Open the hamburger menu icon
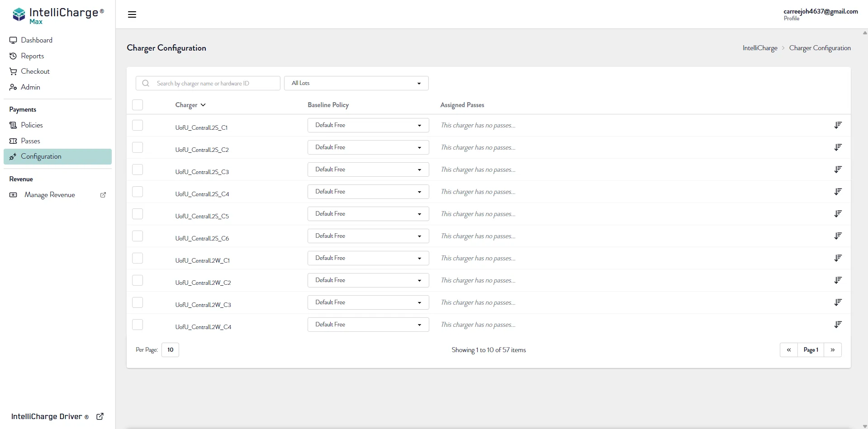The height and width of the screenshot is (429, 868). coord(132,14)
